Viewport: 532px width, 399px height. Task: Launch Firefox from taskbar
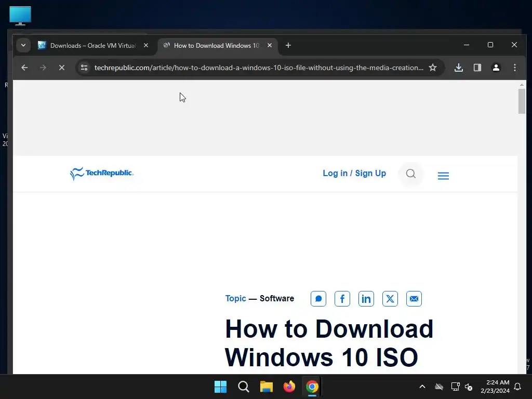[289, 387]
